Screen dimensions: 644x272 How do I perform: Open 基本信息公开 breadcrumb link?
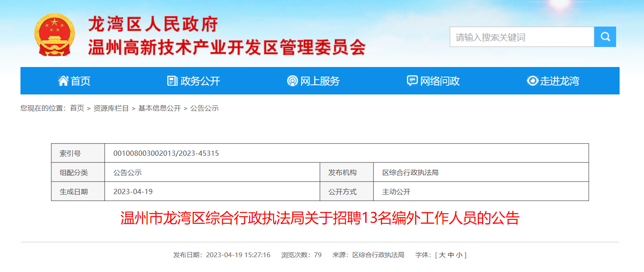(159, 108)
